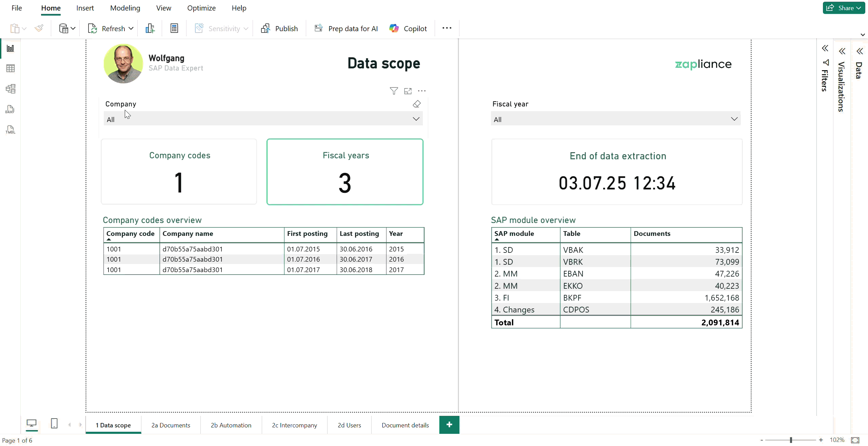The image size is (868, 446).
Task: Click Fit to page icon
Action: coord(855,440)
